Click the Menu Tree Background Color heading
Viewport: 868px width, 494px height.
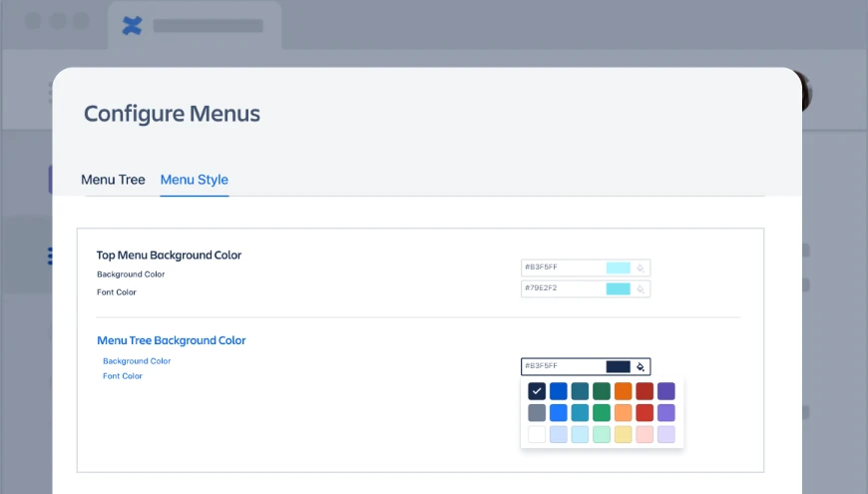tap(172, 340)
